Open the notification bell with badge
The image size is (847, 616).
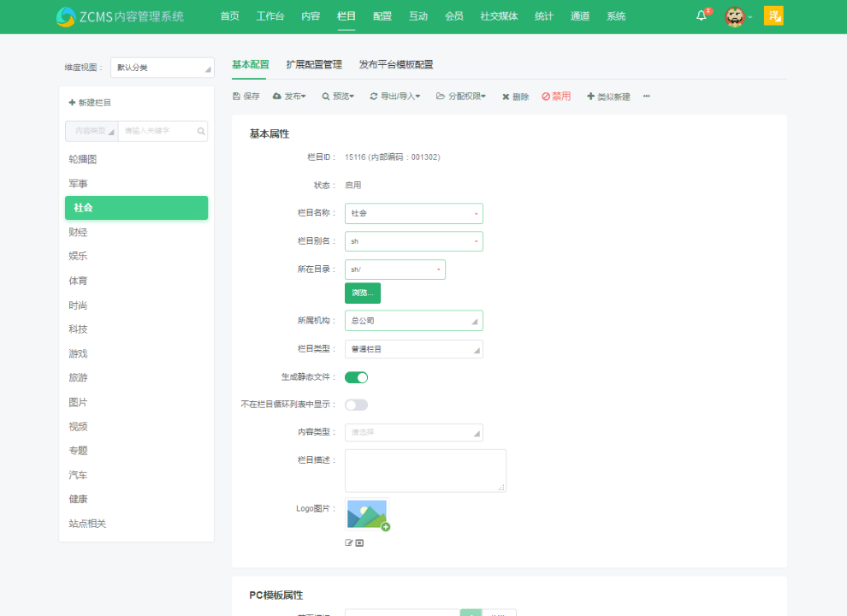pyautogui.click(x=701, y=15)
